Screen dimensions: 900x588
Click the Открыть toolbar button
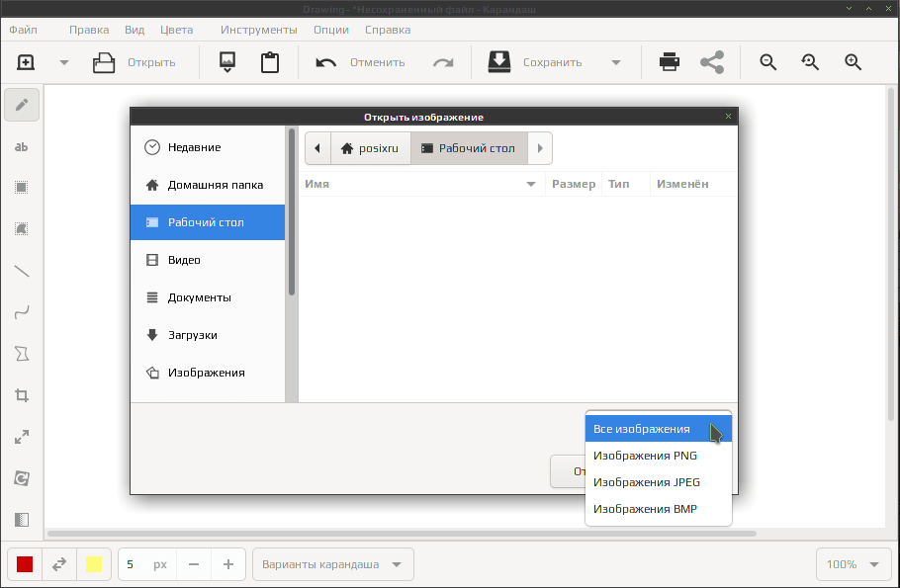pos(135,62)
